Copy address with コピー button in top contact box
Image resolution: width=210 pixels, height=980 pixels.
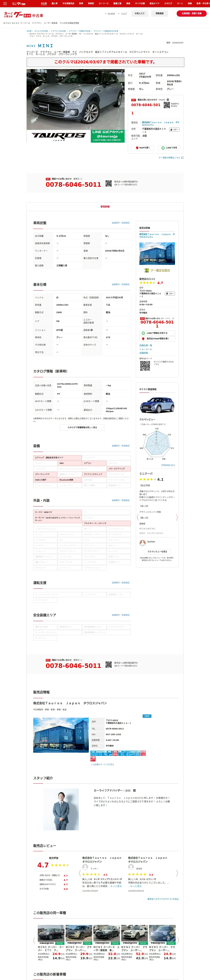[x=174, y=129]
